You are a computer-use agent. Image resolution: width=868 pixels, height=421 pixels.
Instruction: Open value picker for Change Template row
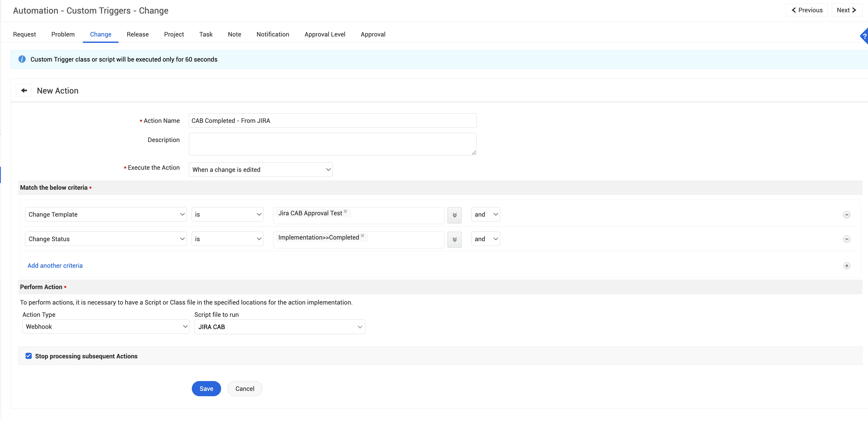455,215
